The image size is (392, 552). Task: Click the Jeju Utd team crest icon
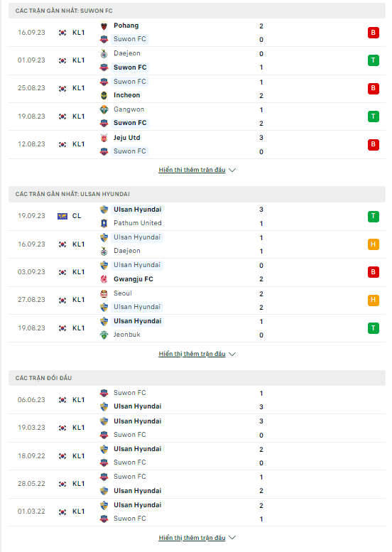[104, 138]
